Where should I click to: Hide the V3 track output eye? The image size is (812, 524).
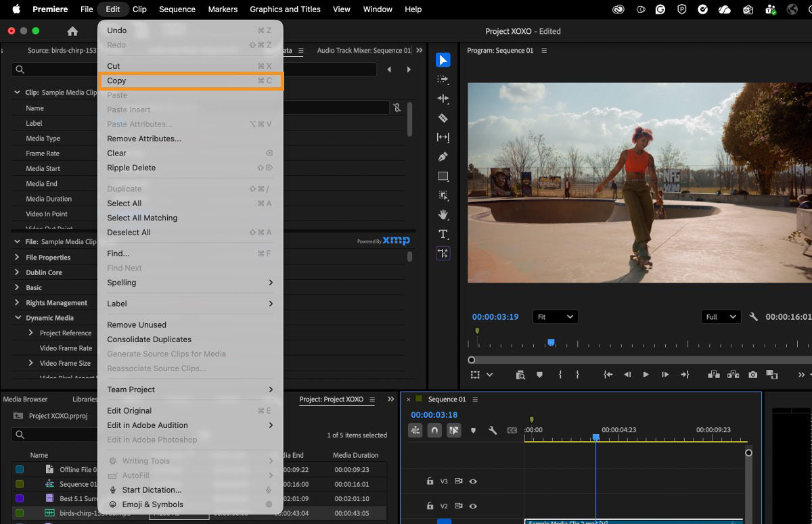pos(473,481)
